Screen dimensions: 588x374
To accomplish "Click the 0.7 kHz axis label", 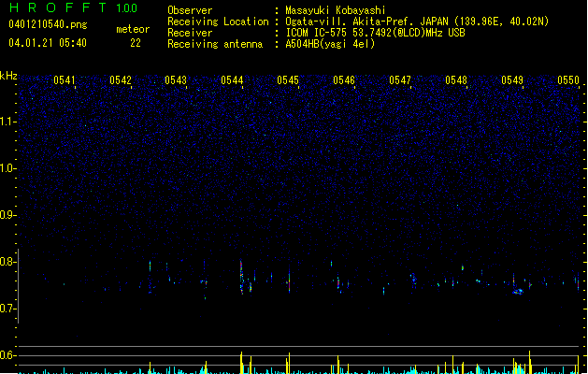I will (7, 309).
